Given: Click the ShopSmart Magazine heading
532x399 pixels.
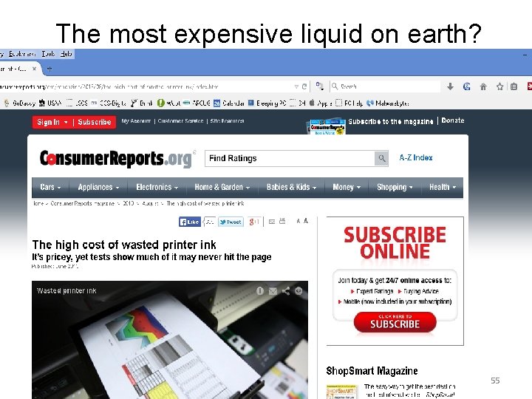Looking at the screenshot, I should click(372, 371).
